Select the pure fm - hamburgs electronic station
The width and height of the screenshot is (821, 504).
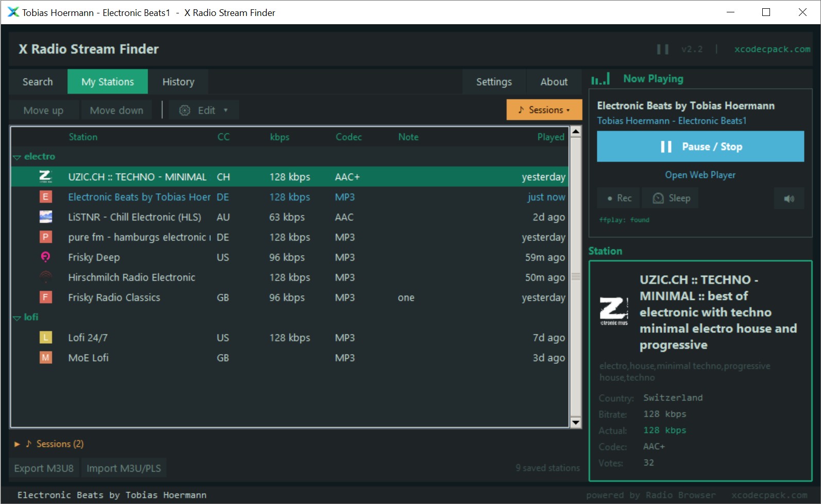(x=290, y=237)
